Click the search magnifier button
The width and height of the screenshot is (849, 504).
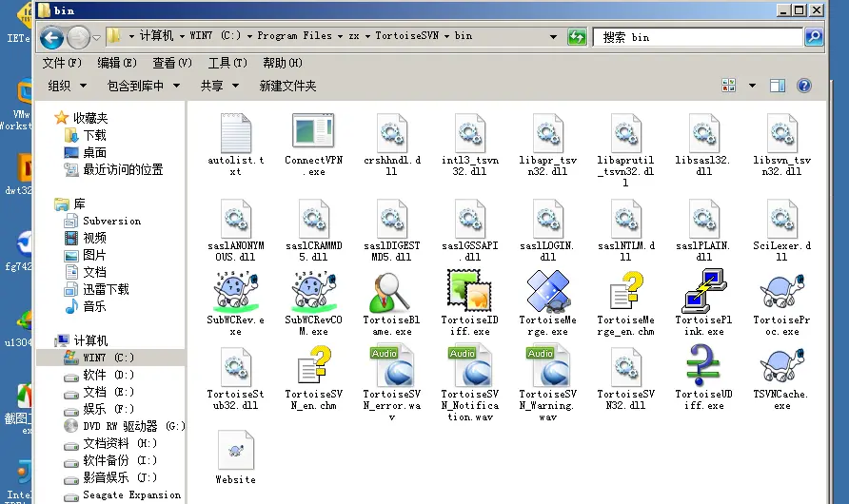tap(814, 37)
